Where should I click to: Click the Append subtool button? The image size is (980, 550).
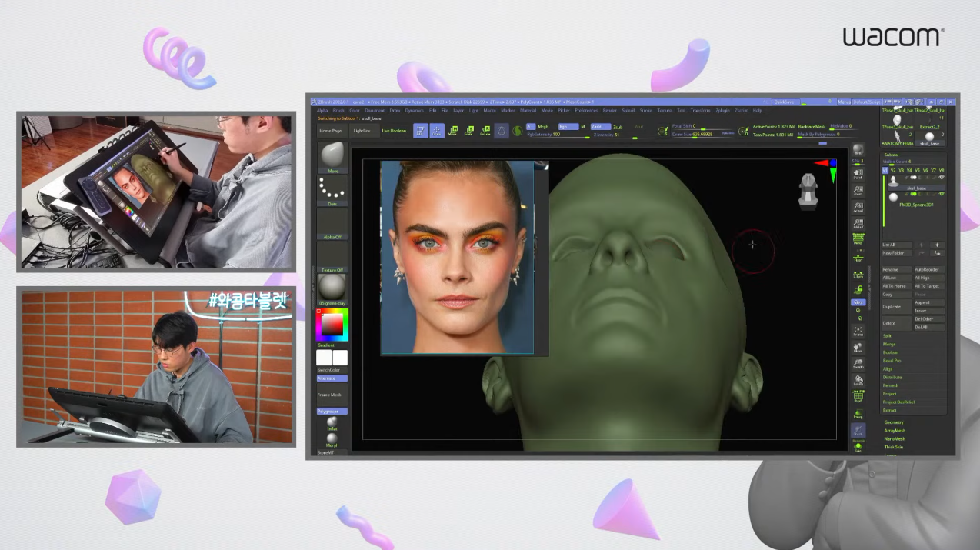pos(929,302)
